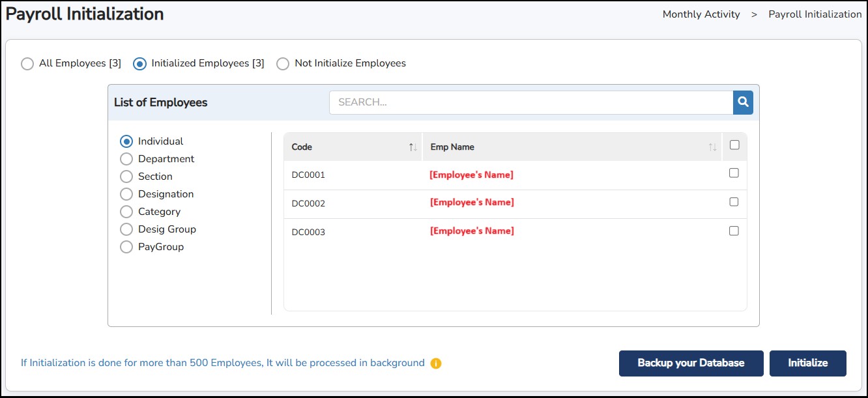
Task: Click the Initialize button
Action: (x=807, y=363)
